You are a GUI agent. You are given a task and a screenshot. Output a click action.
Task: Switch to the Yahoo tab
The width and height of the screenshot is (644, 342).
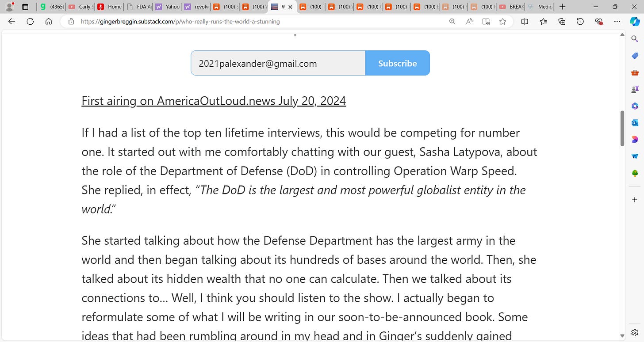pos(167,7)
